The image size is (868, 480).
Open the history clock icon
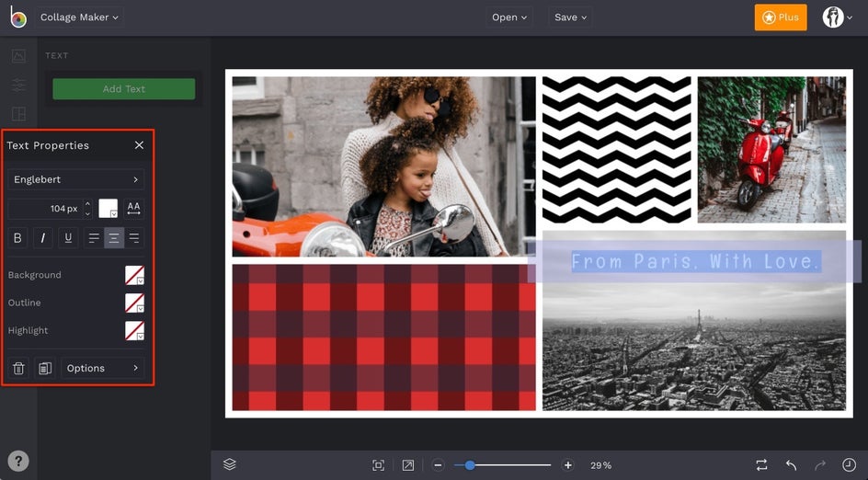click(x=849, y=465)
